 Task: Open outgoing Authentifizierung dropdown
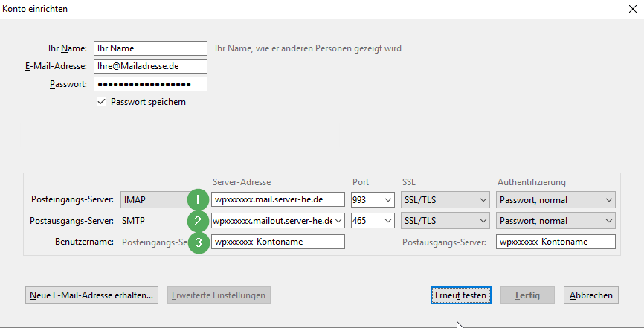(x=556, y=221)
